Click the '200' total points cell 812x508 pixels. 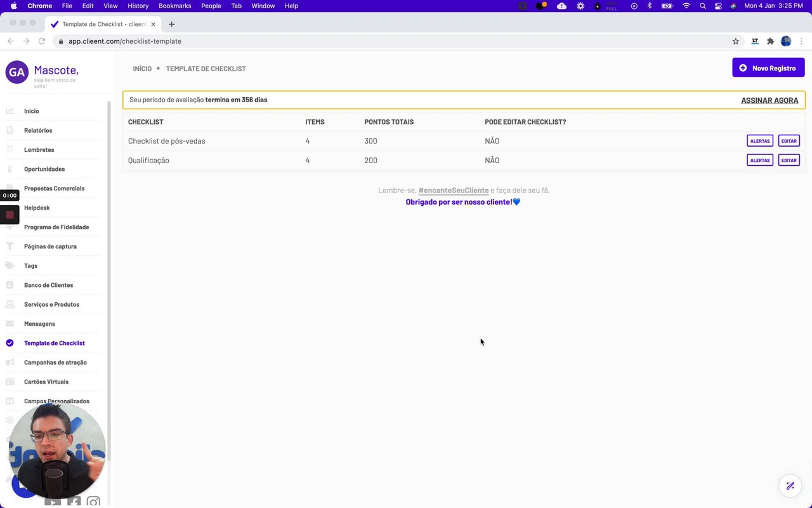(x=370, y=161)
